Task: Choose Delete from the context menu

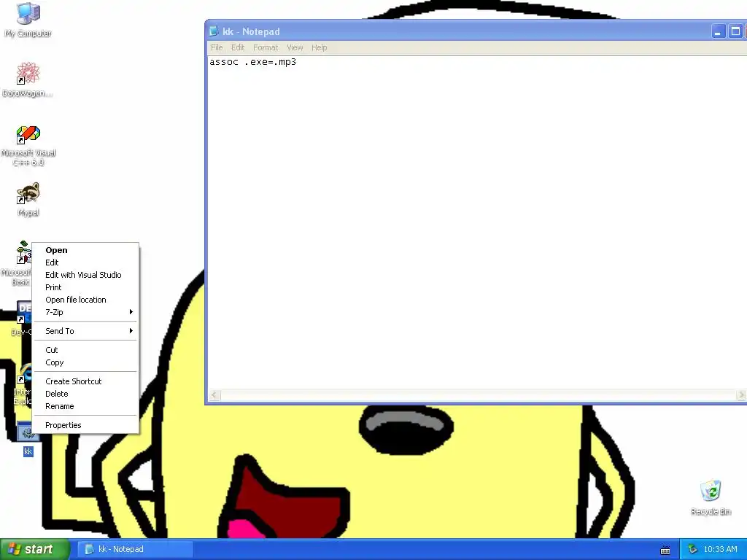Action: [x=86, y=394]
